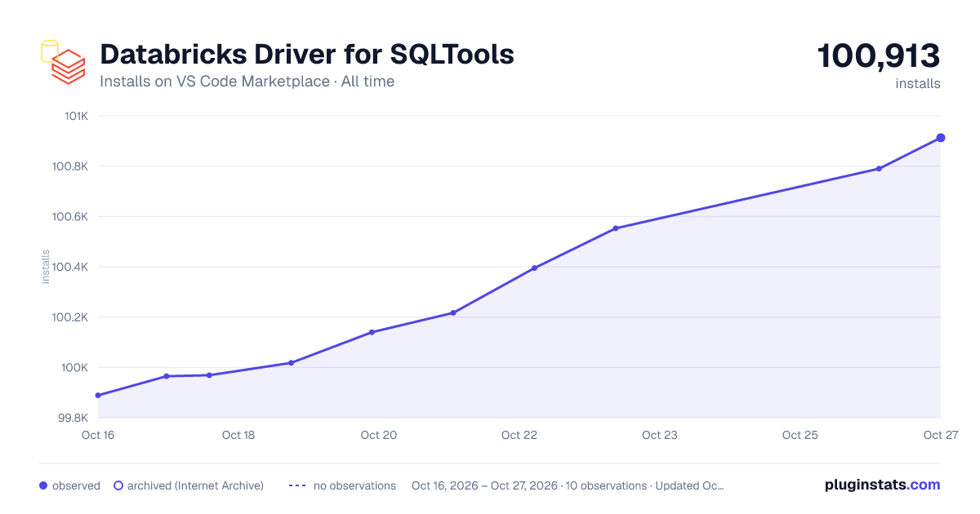Image resolution: width=980 pixels, height=514 pixels.
Task: Select the data point near 100.55K installs
Action: (616, 228)
